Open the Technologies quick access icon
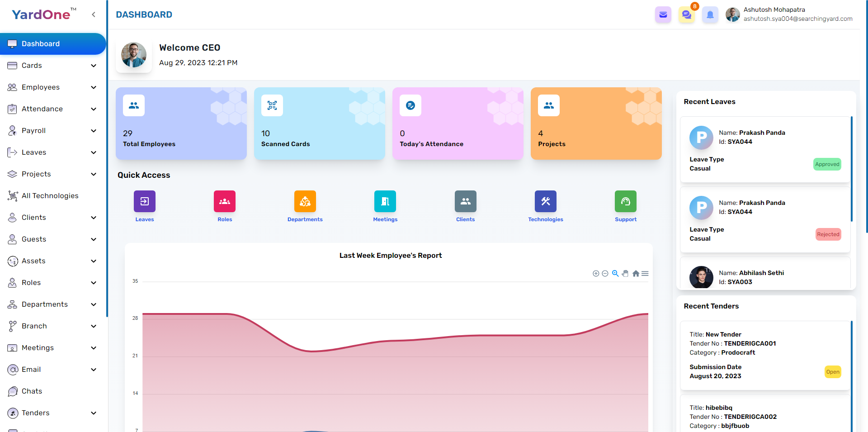The image size is (868, 432). [545, 202]
